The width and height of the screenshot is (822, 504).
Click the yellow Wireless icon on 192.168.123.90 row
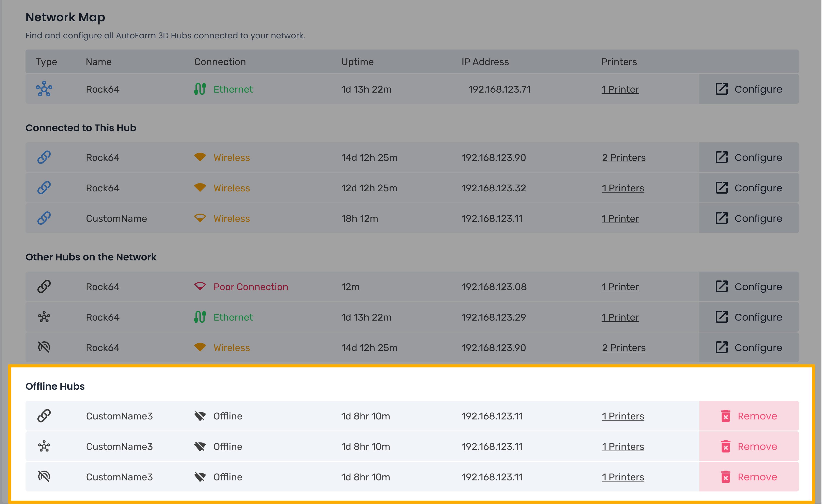pyautogui.click(x=200, y=157)
